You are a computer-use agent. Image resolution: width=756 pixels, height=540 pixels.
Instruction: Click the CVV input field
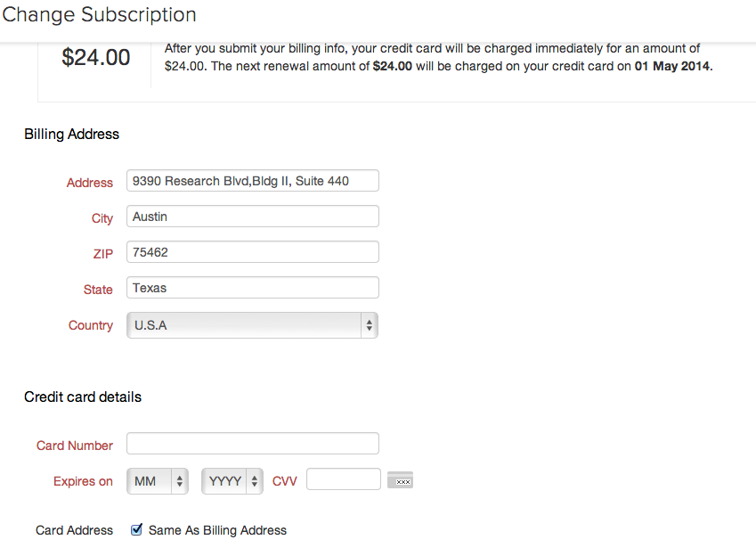pos(344,479)
